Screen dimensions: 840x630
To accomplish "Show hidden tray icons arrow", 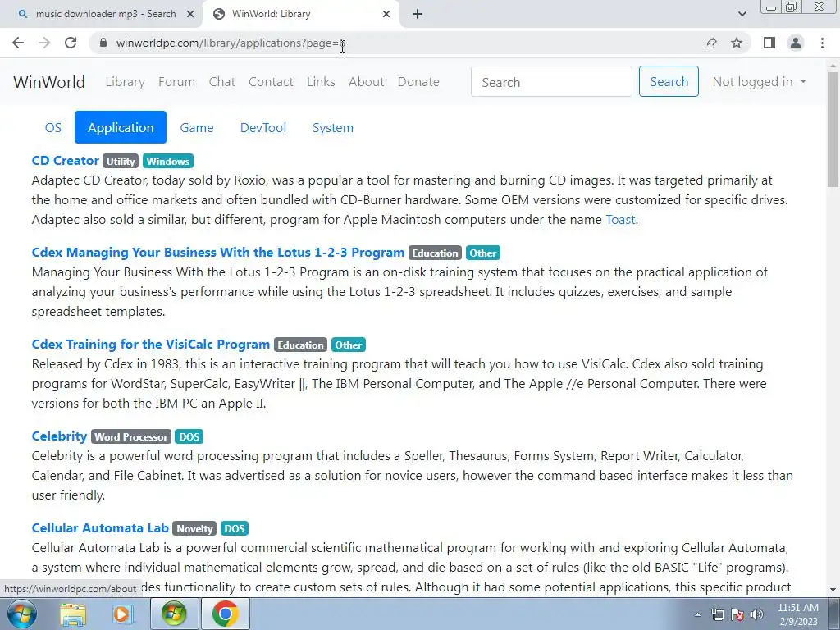I will click(x=697, y=614).
